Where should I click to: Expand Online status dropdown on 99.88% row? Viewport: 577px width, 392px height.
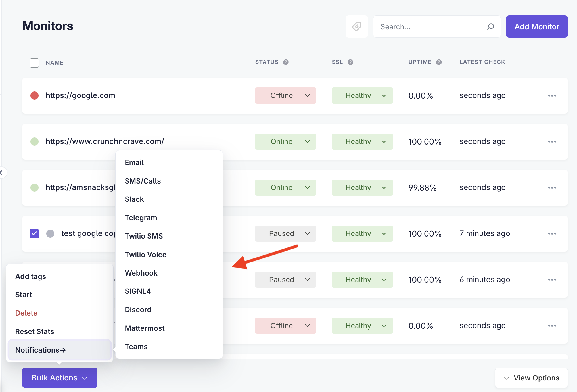[x=286, y=188]
